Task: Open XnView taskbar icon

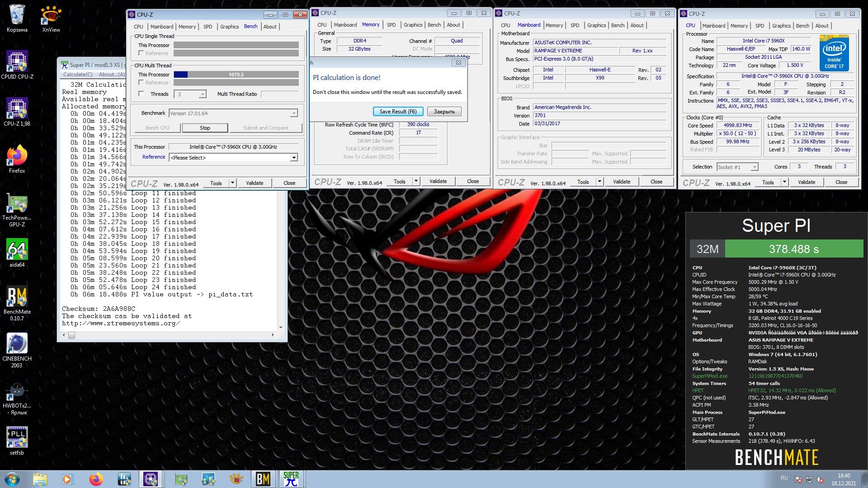Action: [236, 479]
